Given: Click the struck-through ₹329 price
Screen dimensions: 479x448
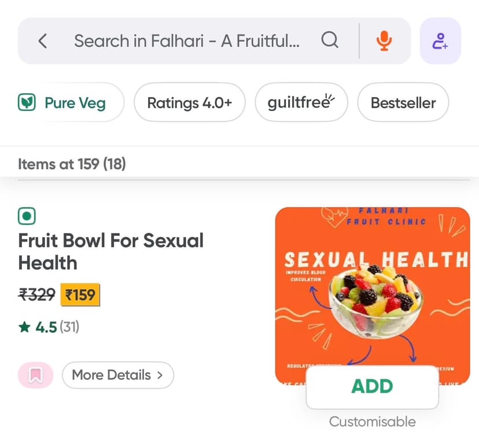Looking at the screenshot, I should pos(36,295).
